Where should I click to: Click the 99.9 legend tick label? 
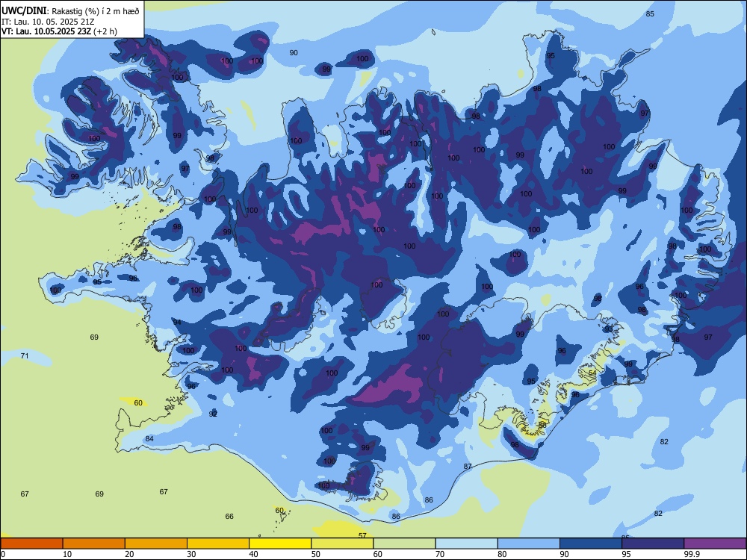tap(692, 554)
